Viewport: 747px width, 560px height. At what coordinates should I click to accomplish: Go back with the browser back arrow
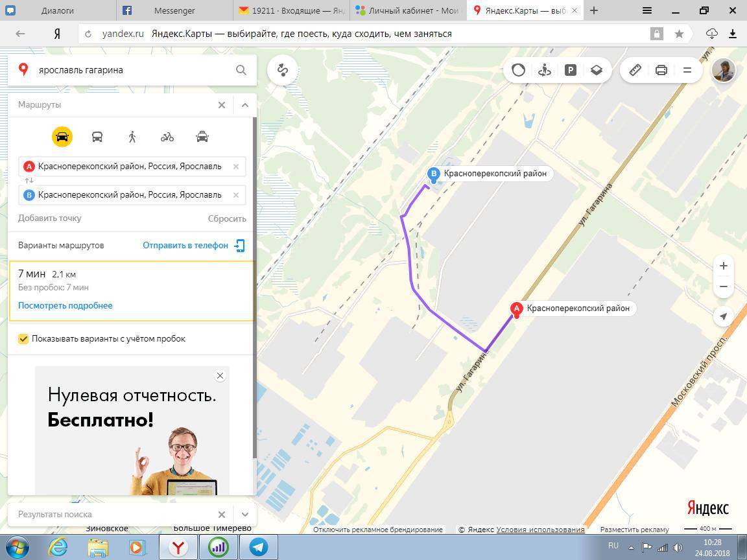coord(20,34)
